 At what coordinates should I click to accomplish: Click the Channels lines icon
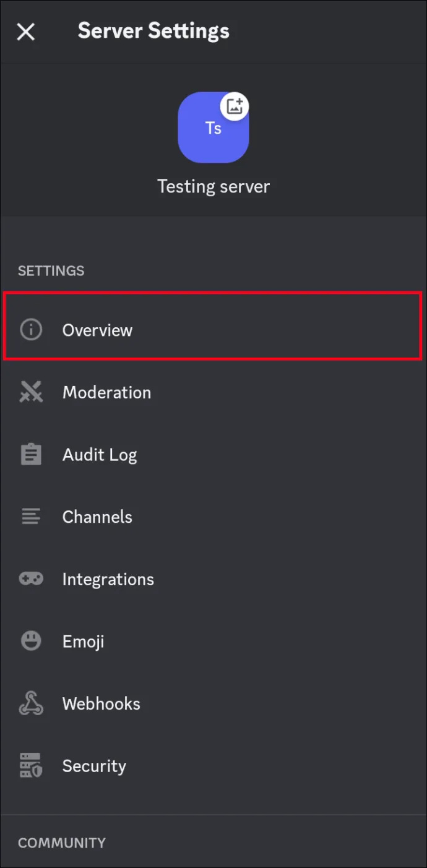pos(31,517)
